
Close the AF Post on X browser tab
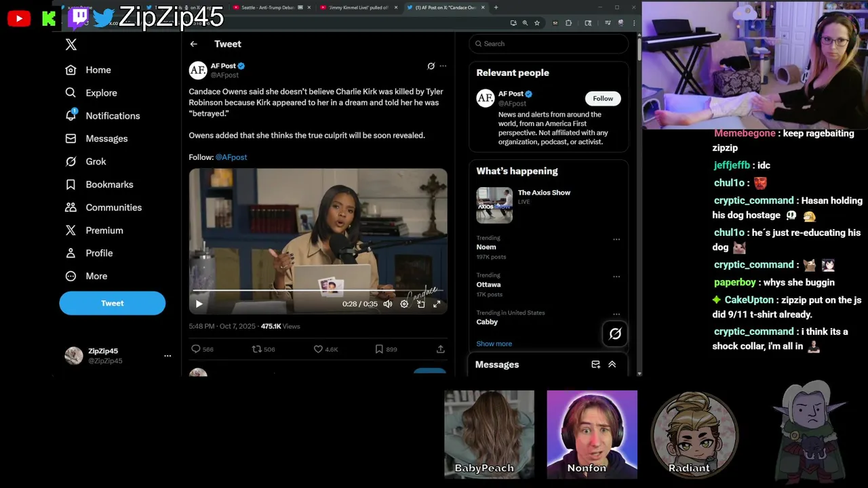point(483,7)
